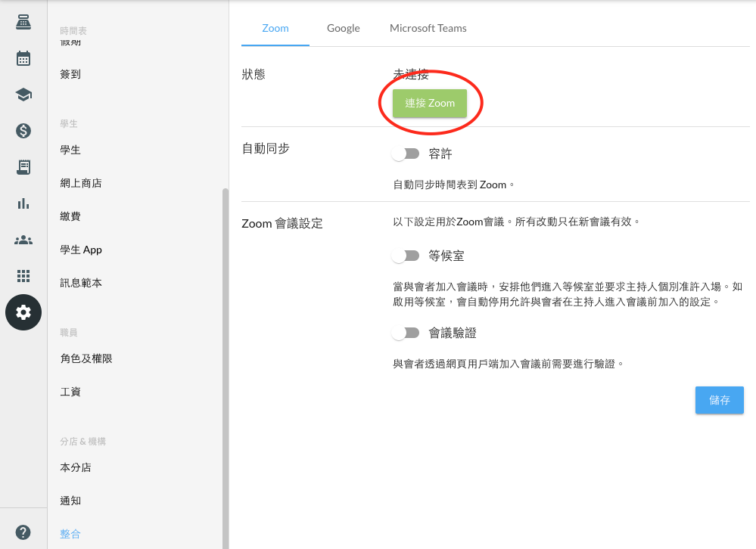The height and width of the screenshot is (549, 756).
Task: Enable the 會議驗證 switch
Action: click(406, 333)
